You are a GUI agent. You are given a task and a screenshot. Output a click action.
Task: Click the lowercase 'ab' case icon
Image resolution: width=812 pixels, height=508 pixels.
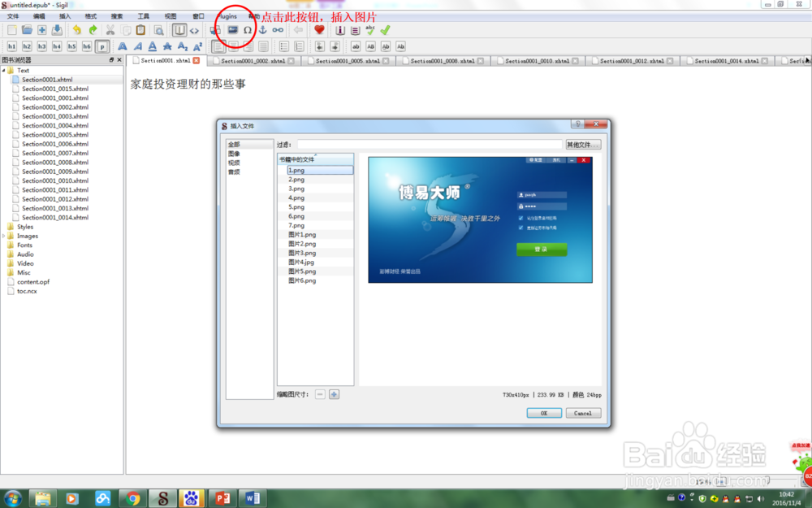point(356,46)
